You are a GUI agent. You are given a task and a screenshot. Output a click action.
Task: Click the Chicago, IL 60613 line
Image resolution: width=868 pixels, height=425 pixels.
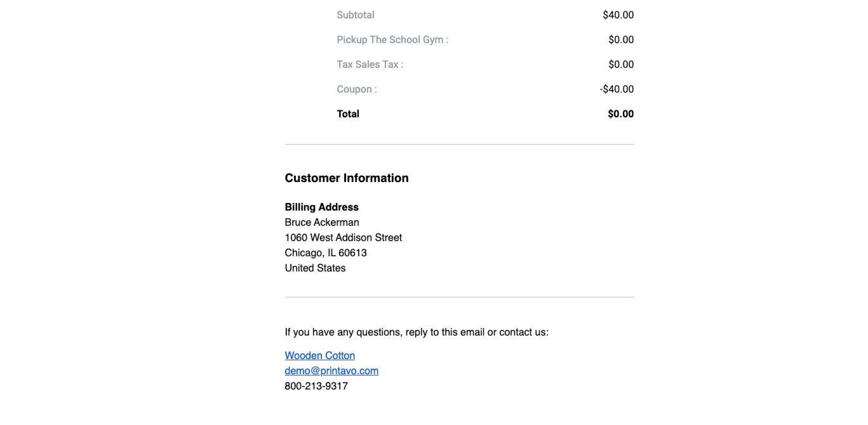326,253
